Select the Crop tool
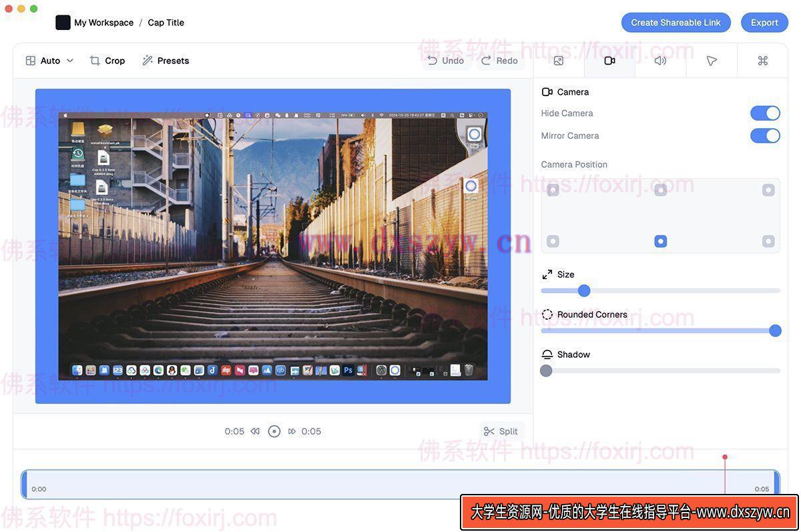 click(x=107, y=61)
